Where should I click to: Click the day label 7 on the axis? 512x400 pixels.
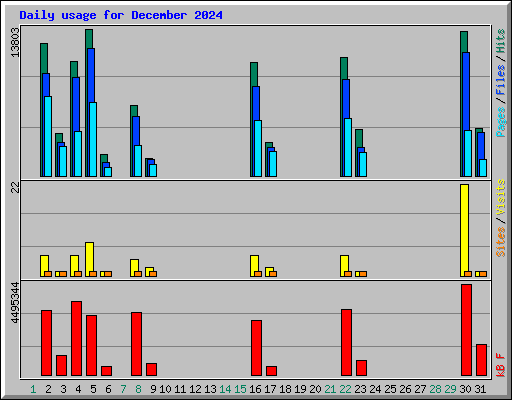[x=123, y=389]
